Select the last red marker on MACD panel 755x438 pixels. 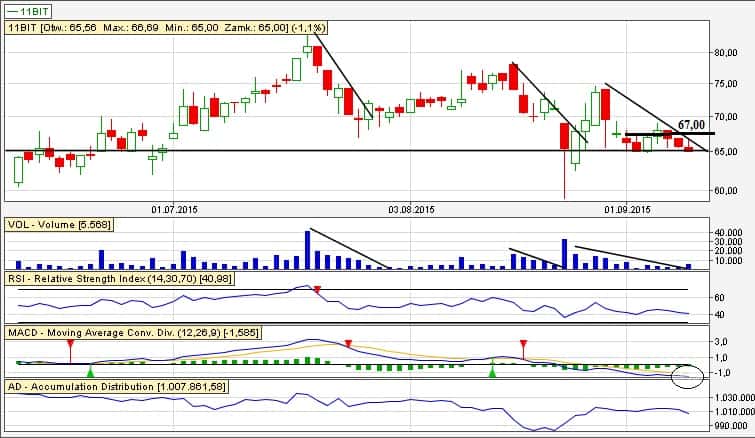click(x=523, y=346)
